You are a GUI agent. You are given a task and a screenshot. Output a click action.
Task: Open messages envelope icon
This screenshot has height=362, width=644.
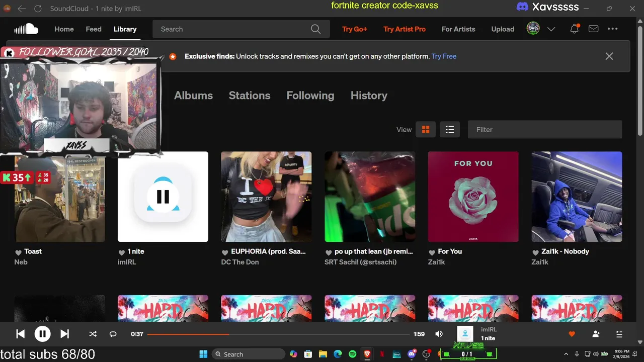pyautogui.click(x=594, y=29)
